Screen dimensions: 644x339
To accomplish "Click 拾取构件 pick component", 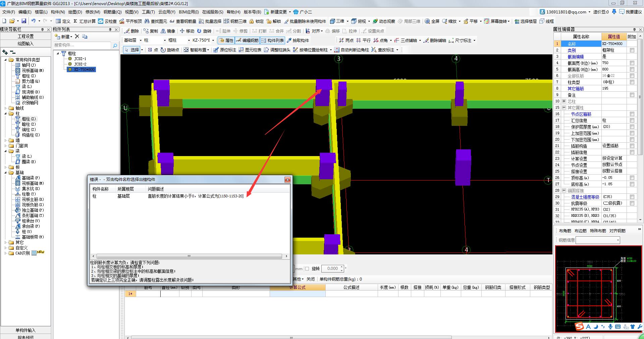I will (x=298, y=40).
